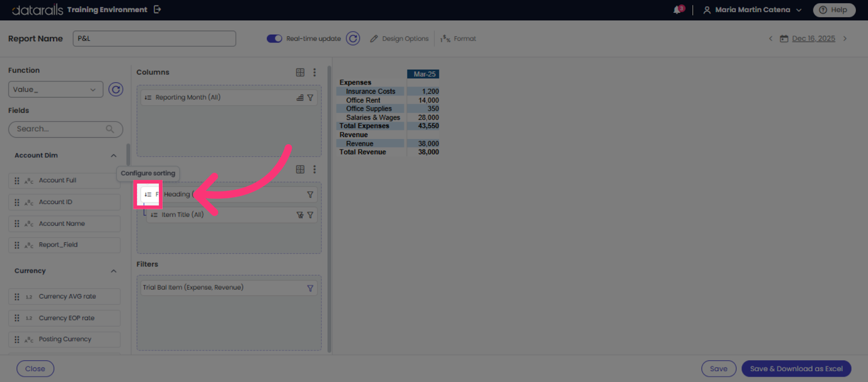Configure sorting for the Heading row
Image resolution: width=868 pixels, height=382 pixels.
click(148, 195)
